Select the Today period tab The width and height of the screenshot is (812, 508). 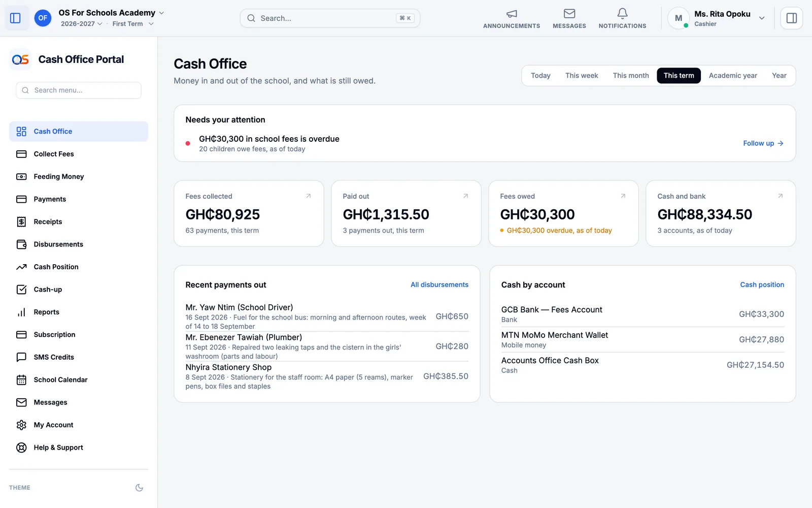(540, 76)
